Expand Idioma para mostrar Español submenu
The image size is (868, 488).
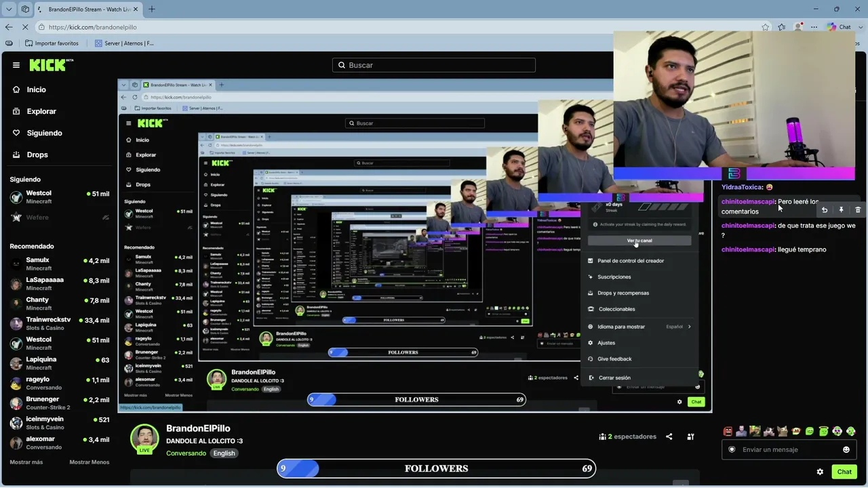pyautogui.click(x=639, y=327)
